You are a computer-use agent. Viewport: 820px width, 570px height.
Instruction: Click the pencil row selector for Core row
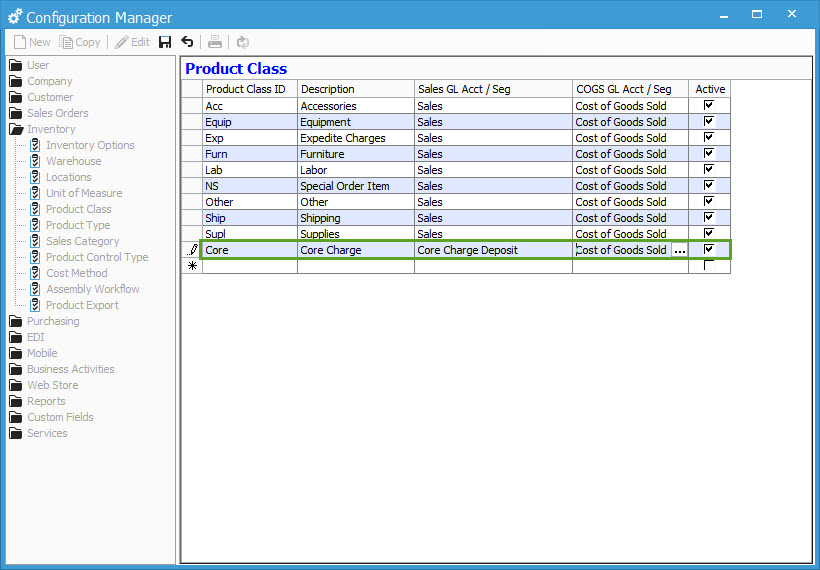[192, 250]
